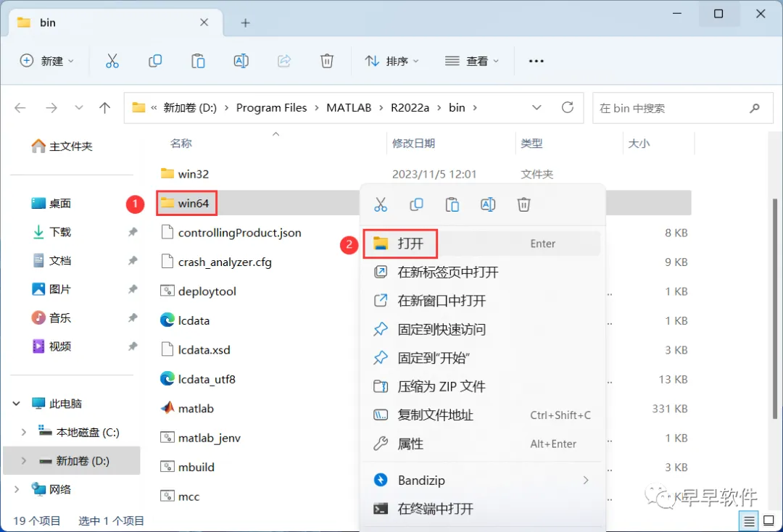Screen dimensions: 783x532
Task: Choose 固定到"开始"
Action: 482,358
